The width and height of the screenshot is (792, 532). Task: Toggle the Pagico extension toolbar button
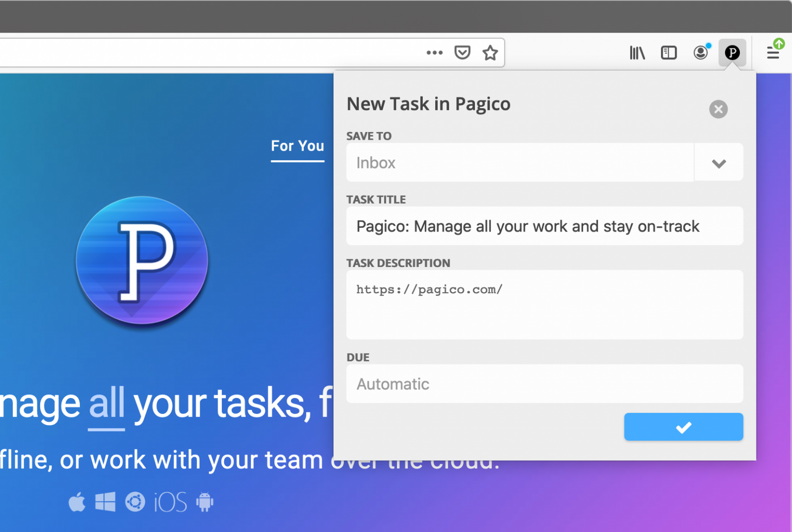click(x=732, y=53)
